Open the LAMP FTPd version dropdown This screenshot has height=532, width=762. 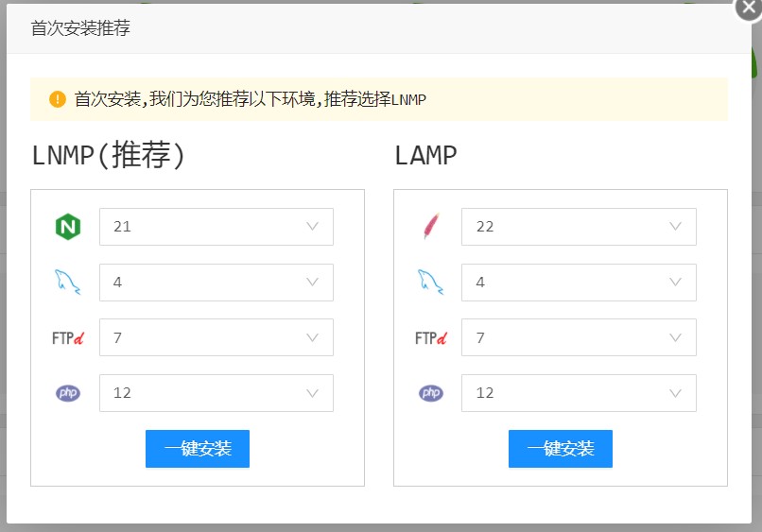tap(579, 337)
